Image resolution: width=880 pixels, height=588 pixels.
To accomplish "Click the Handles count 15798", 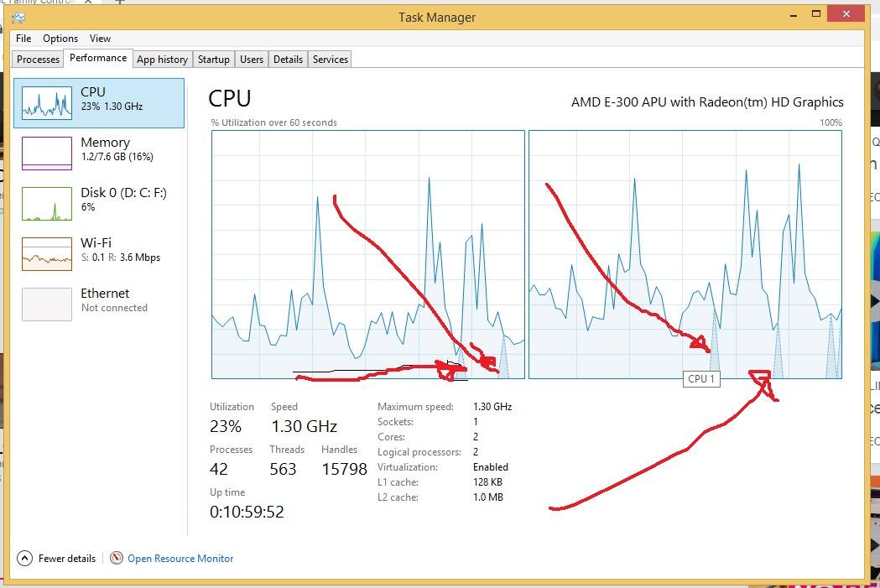I will coord(345,469).
